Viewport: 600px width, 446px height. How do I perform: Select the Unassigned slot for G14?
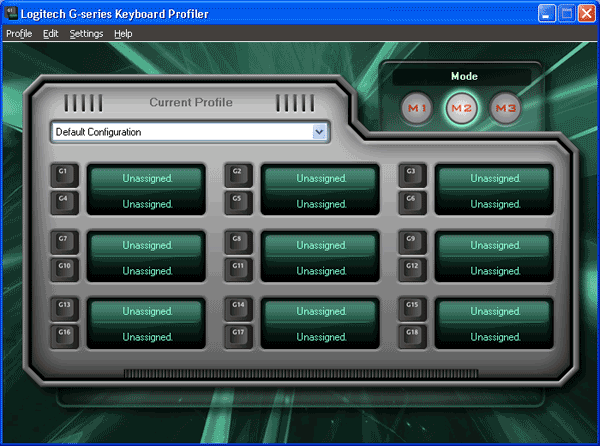click(321, 311)
